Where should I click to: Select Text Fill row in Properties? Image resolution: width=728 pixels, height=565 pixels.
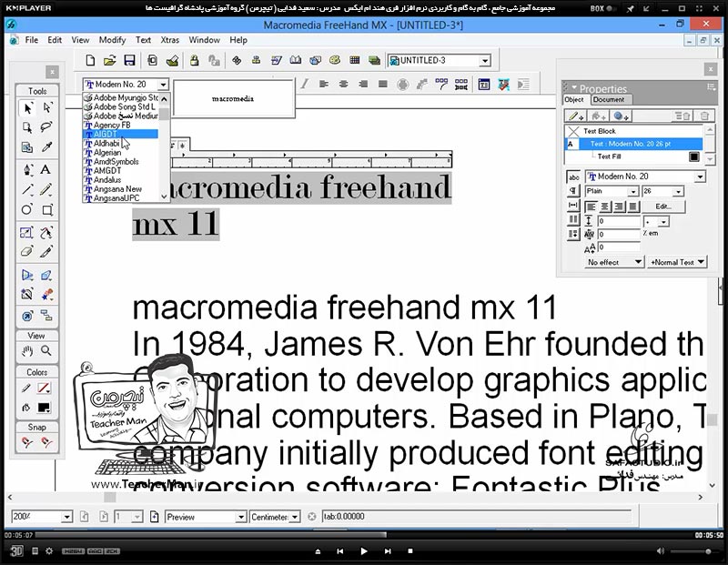(633, 156)
